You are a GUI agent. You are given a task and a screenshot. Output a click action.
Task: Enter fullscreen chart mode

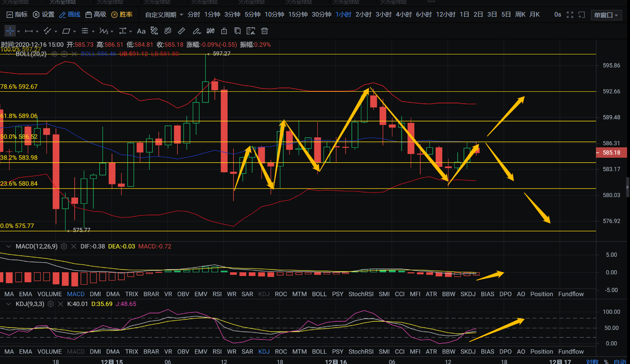coord(570,15)
